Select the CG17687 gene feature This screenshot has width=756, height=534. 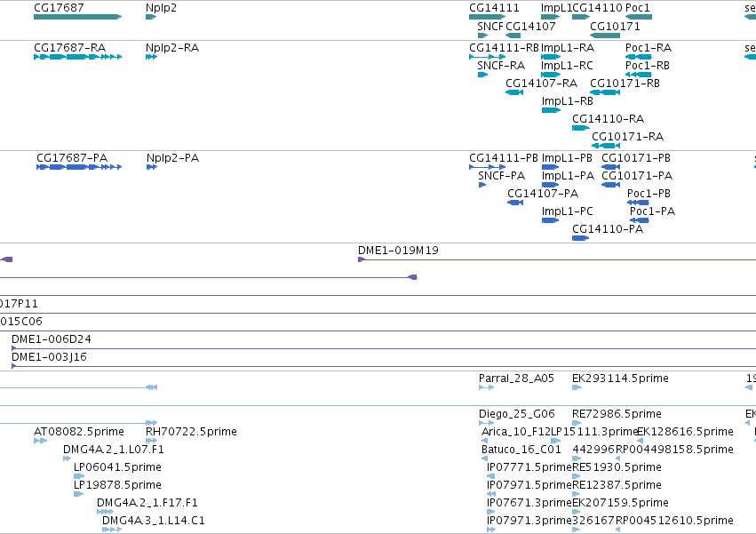[77, 17]
